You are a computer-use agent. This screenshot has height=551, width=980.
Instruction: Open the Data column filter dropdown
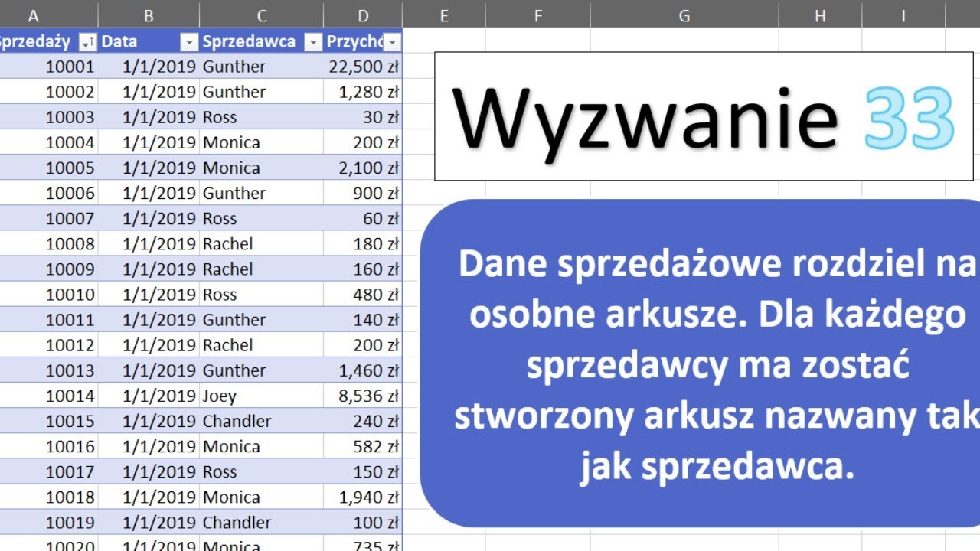[x=189, y=42]
